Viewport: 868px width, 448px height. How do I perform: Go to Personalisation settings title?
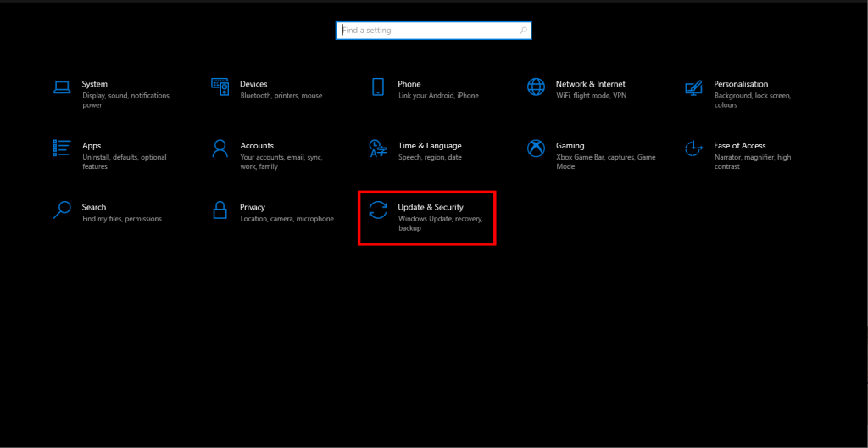(x=741, y=84)
